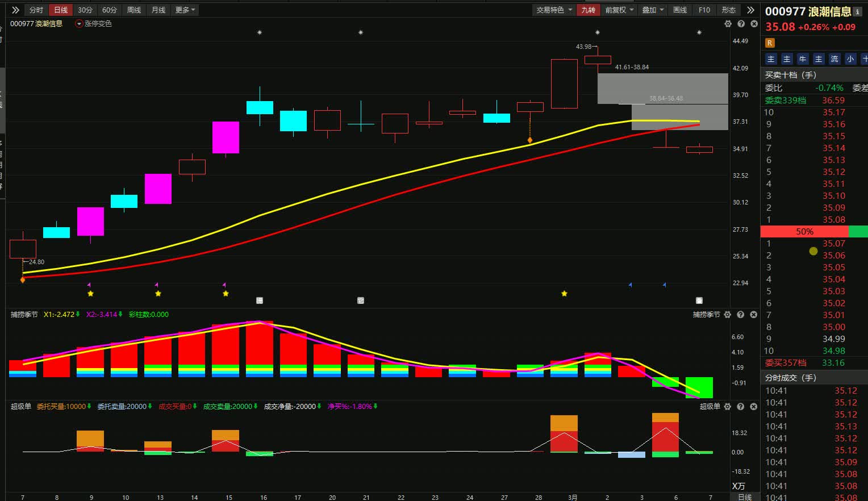
Task: Click the gray 38.84-36.48 gap zone box
Action: (679, 117)
